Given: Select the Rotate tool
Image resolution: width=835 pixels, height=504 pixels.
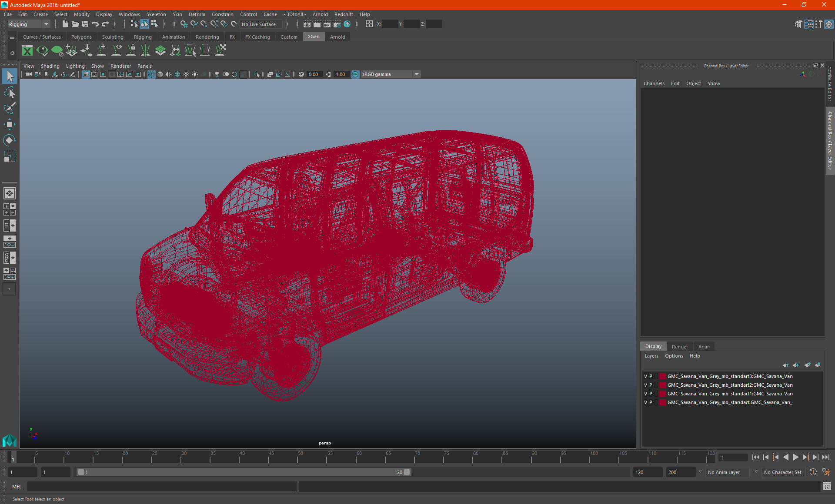Looking at the screenshot, I should (x=10, y=140).
